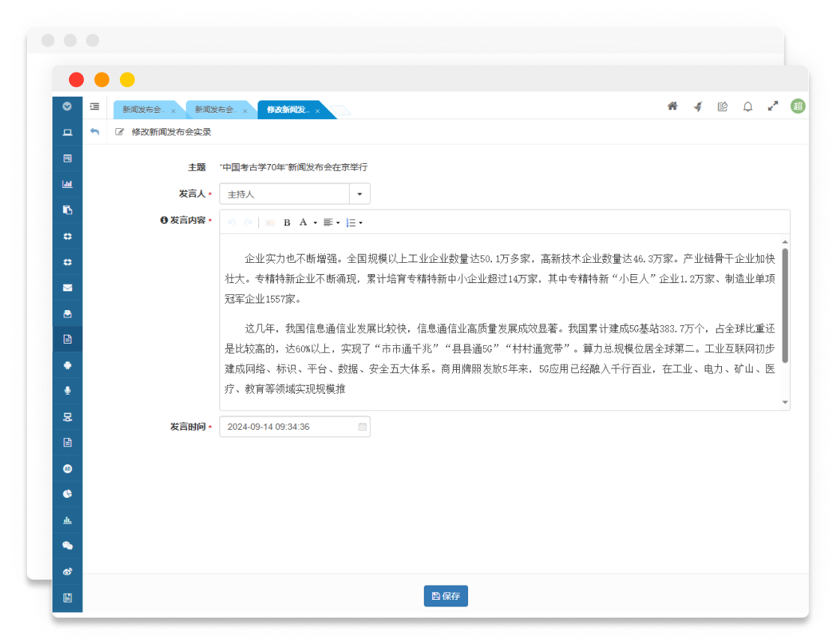Open the Weibo sidebar icon
The width and height of the screenshot is (835, 644).
[67, 571]
